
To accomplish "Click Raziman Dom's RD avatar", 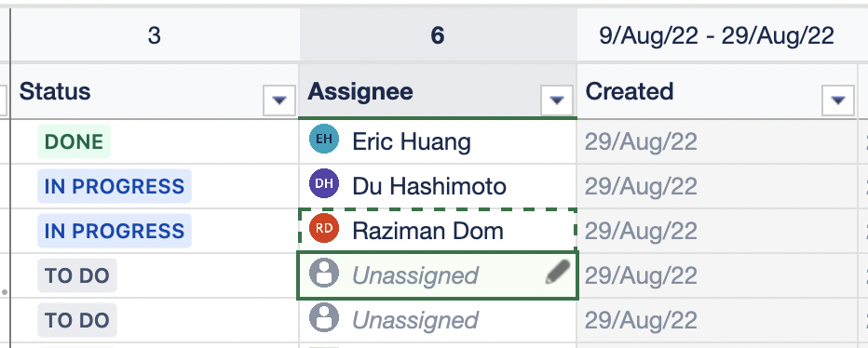I will (x=324, y=228).
